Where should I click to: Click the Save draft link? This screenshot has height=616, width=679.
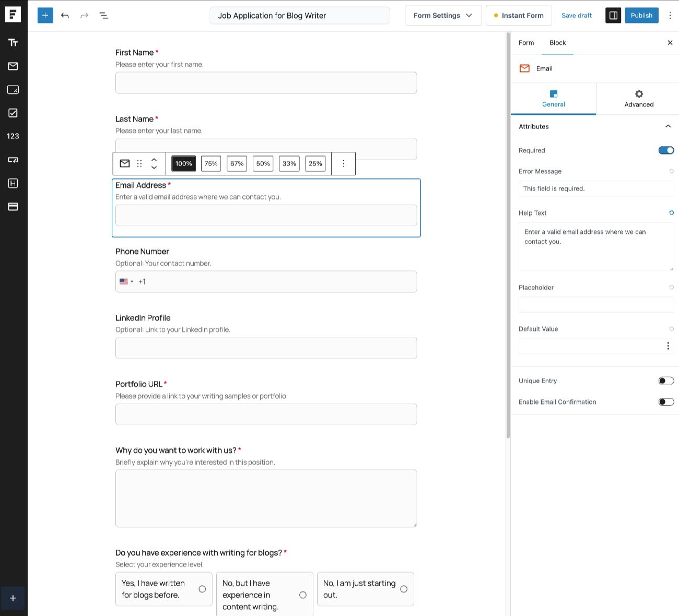pos(577,15)
